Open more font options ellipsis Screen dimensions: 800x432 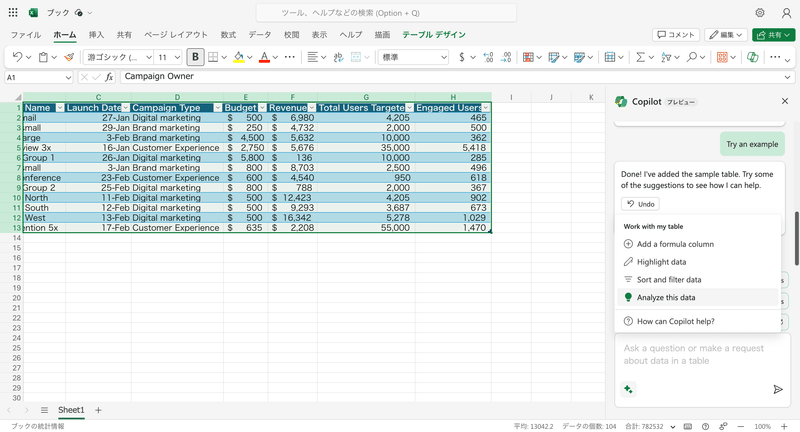(289, 57)
